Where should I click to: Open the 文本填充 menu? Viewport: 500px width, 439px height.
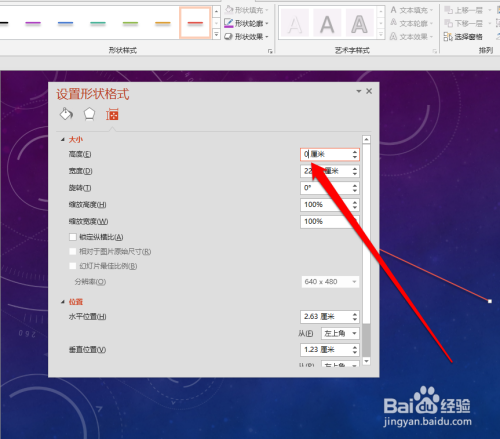coord(412,10)
